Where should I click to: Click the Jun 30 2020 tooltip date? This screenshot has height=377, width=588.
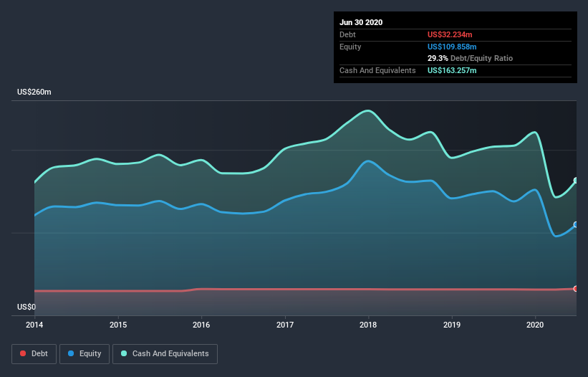point(361,22)
